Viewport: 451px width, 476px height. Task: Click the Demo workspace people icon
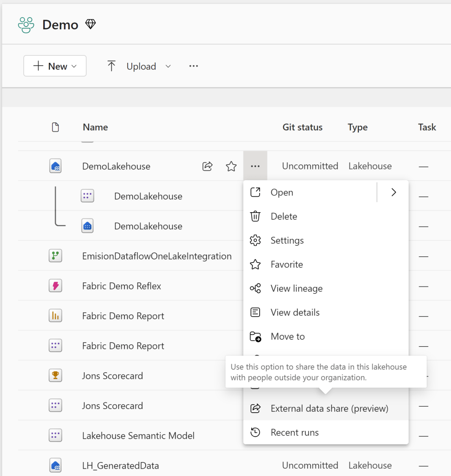[x=26, y=25]
